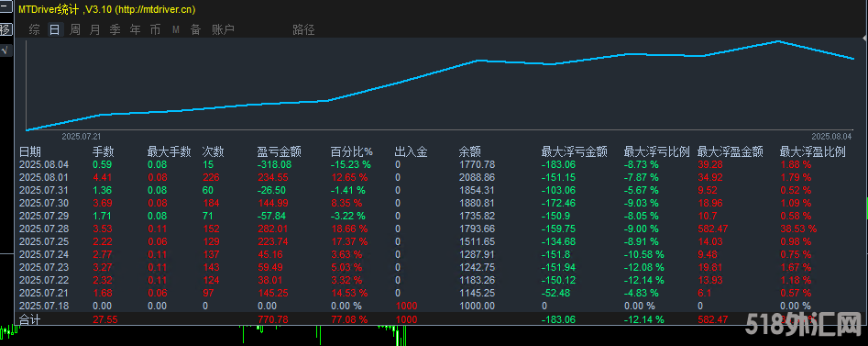Select the M tab
868x346 pixels.
tap(176, 30)
